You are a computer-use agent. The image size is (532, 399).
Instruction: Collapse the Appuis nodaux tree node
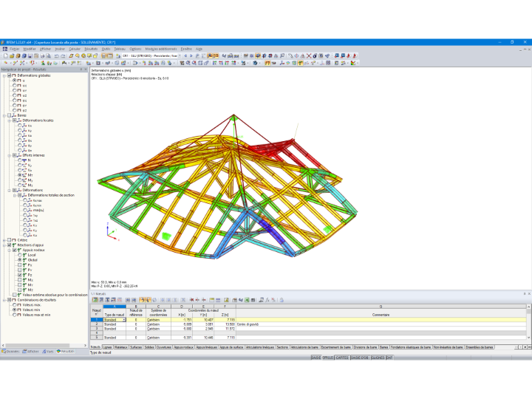tap(9, 250)
